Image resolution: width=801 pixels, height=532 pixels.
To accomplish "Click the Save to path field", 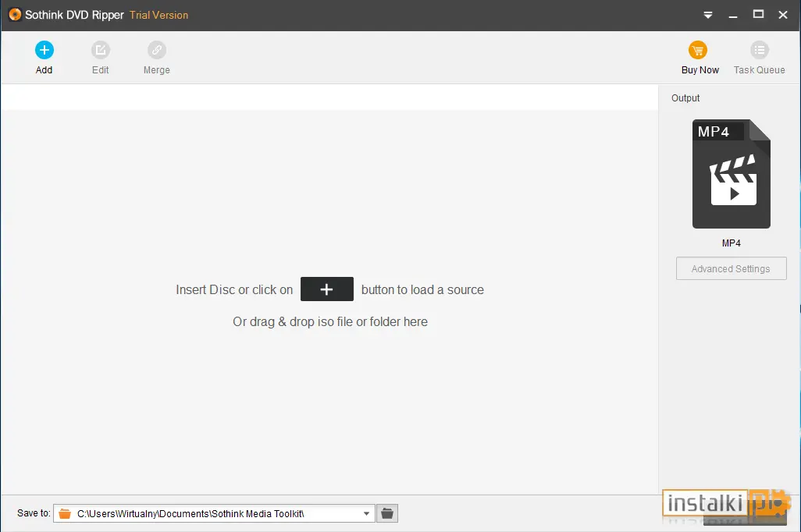I will coord(214,513).
